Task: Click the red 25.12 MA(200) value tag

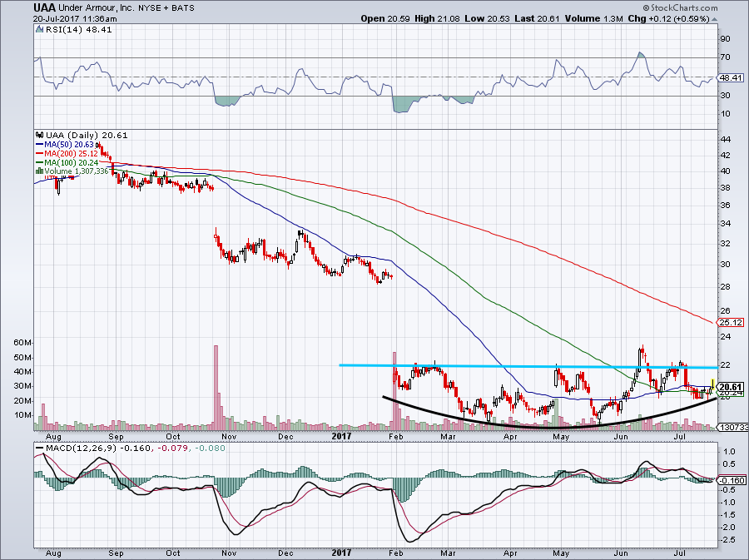Action: [729, 322]
